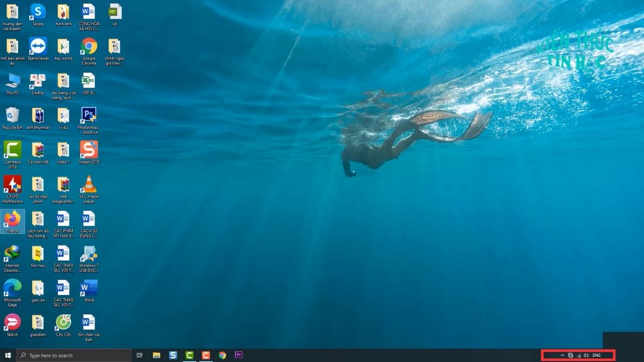Select the This PC desktop icon
The width and height of the screenshot is (644, 362).
tap(12, 84)
